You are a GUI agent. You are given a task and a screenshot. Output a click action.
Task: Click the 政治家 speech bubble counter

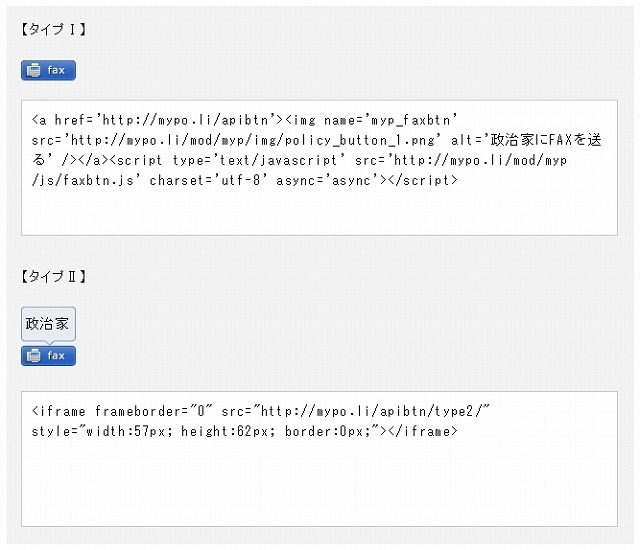tap(48, 324)
